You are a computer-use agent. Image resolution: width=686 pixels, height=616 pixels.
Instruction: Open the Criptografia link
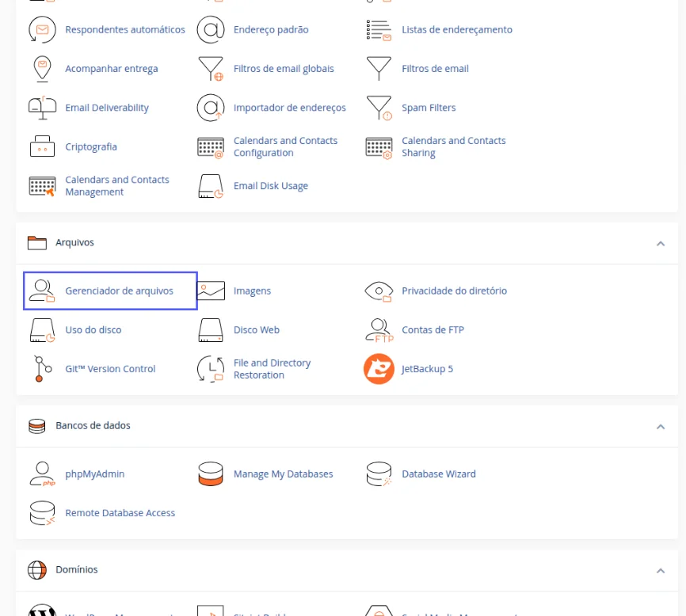(91, 147)
